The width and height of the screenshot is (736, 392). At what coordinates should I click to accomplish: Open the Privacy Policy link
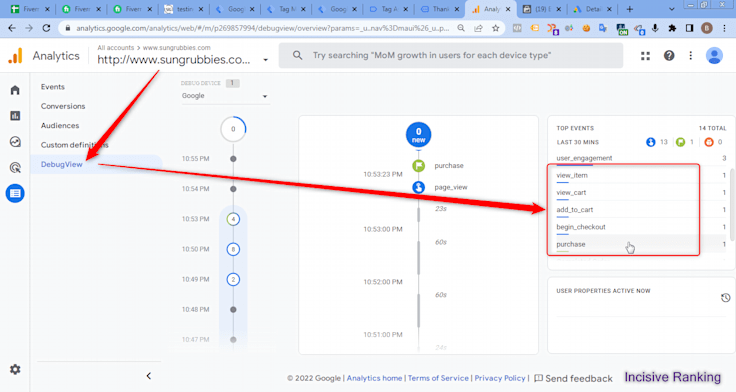(x=499, y=378)
